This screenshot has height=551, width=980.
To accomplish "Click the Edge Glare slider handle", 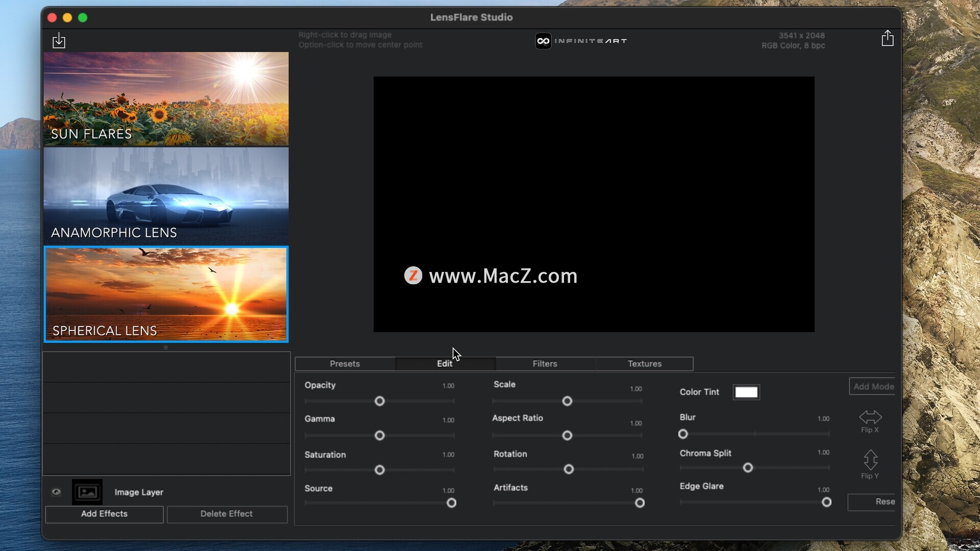I will pyautogui.click(x=826, y=503).
